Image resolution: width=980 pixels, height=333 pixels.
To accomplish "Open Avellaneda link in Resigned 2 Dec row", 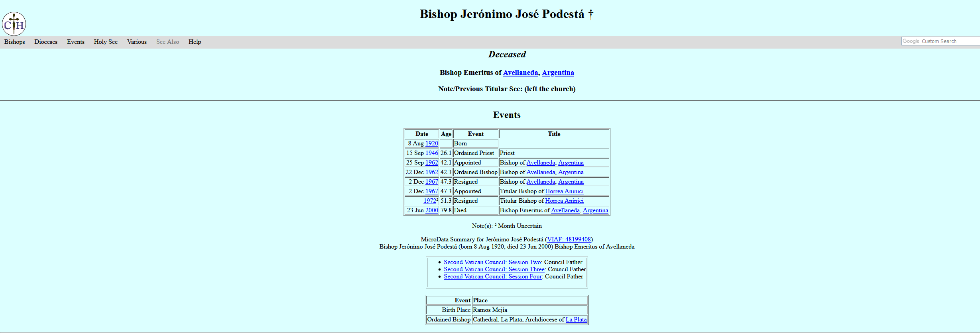I will (541, 182).
